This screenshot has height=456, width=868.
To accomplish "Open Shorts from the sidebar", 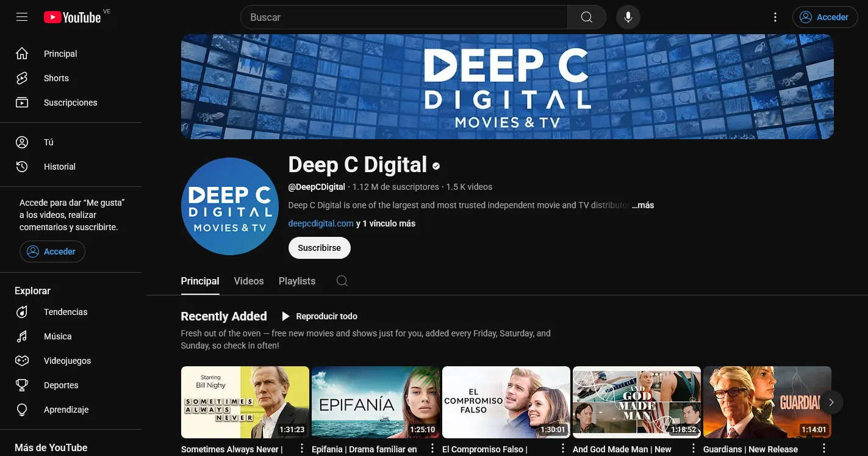I will click(x=56, y=78).
